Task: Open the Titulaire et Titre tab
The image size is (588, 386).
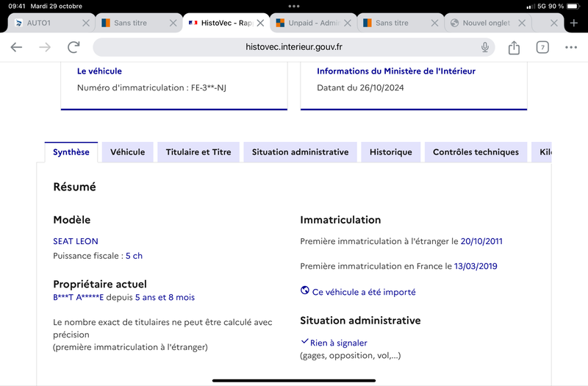Action: coord(198,152)
